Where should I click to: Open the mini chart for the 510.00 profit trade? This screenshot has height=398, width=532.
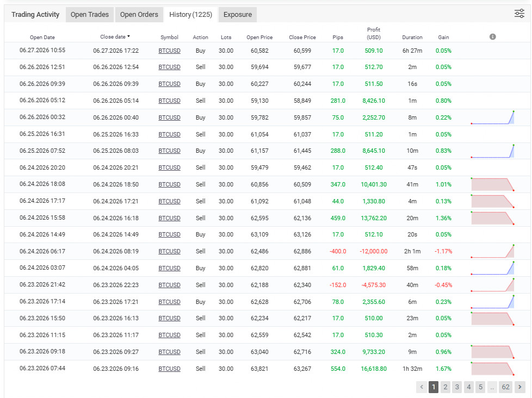493,318
